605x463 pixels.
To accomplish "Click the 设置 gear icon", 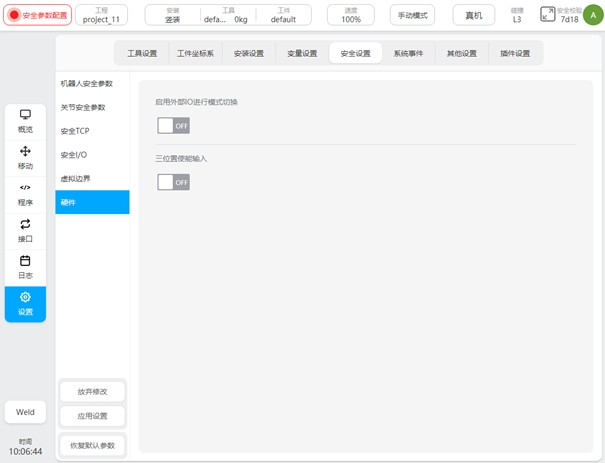I will (x=25, y=297).
